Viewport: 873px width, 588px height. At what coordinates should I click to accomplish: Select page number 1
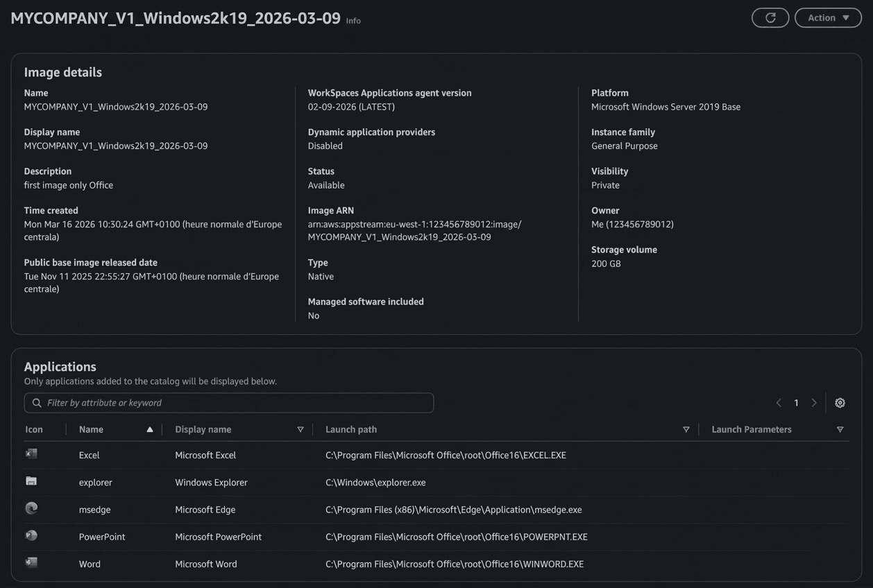pos(796,403)
